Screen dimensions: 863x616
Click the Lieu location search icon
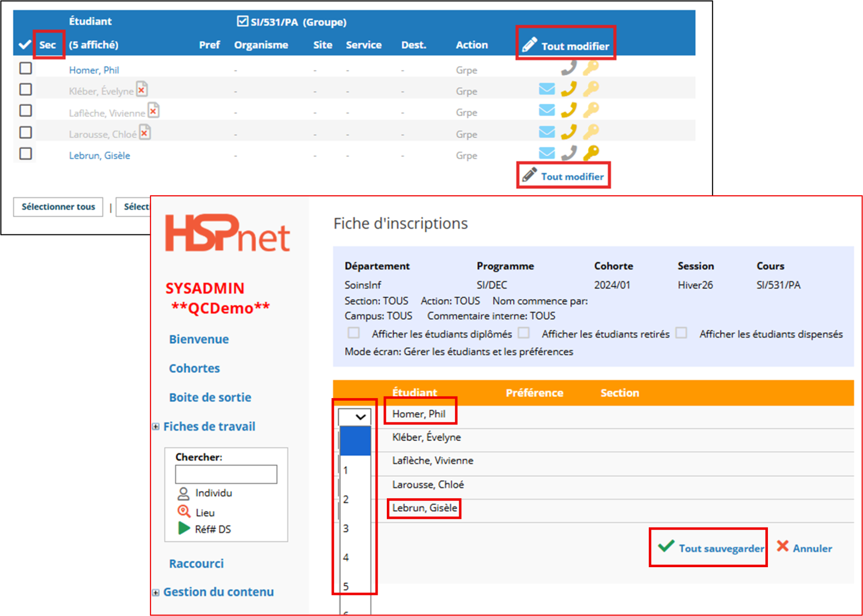(183, 512)
